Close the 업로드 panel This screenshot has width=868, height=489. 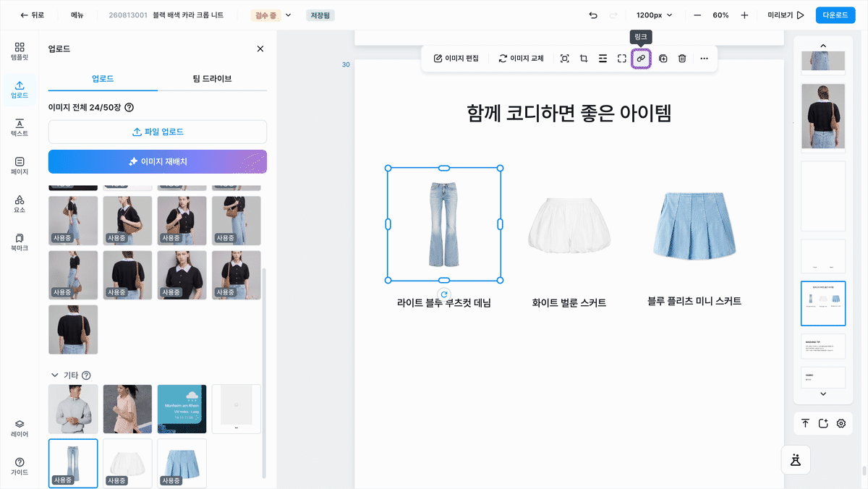pos(260,48)
